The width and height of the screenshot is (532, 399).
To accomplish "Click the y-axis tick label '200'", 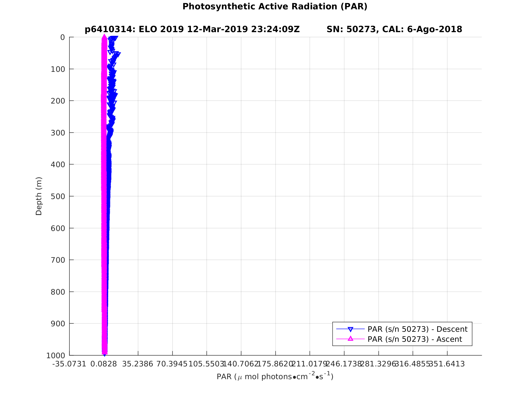I will (58, 101).
